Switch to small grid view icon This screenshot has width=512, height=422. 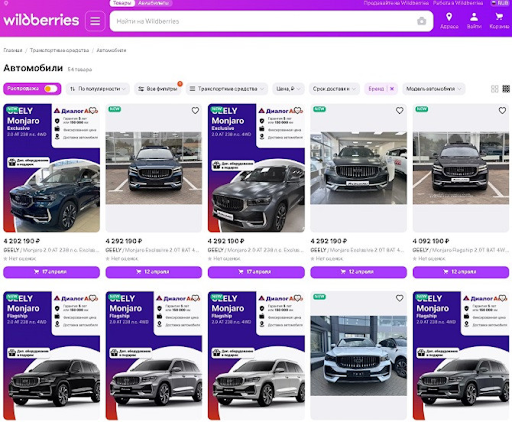pos(506,89)
